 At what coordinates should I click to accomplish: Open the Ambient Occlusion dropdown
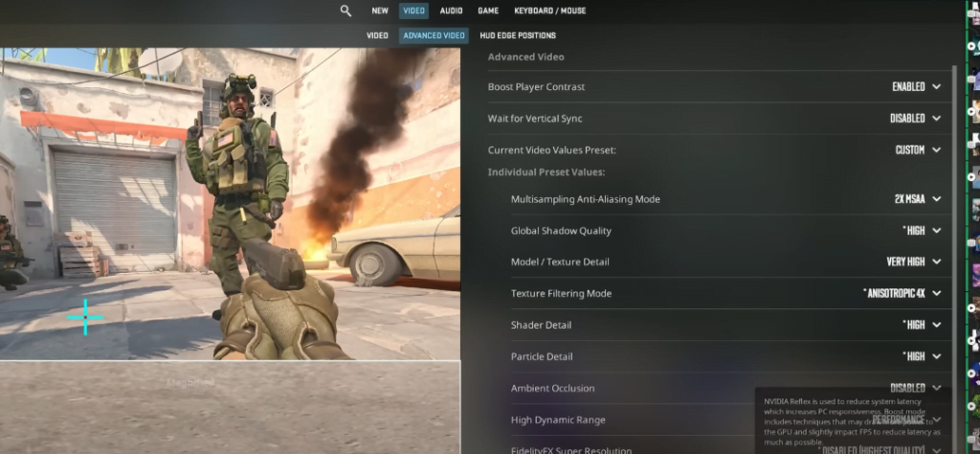(915, 388)
